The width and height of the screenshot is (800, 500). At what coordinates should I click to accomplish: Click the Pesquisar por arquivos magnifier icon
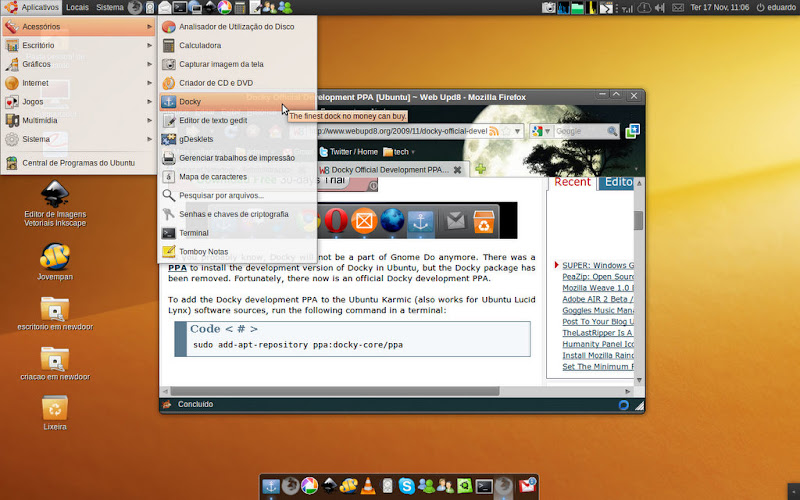168,195
